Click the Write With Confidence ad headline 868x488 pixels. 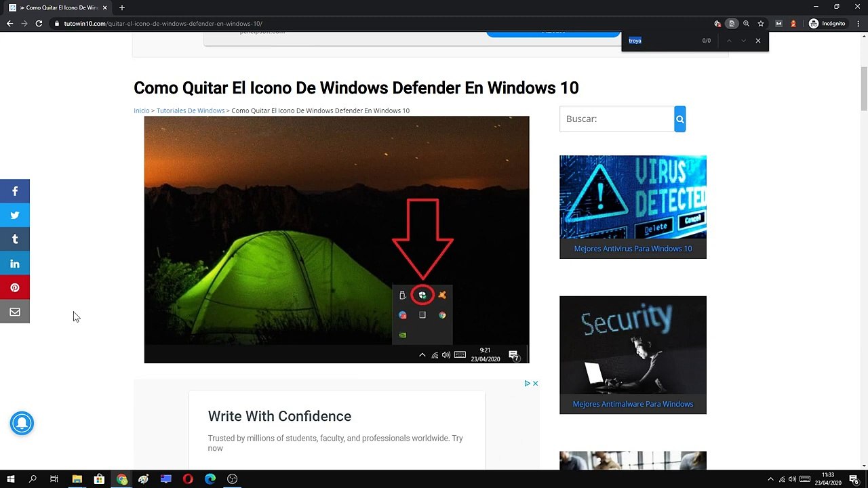coord(279,416)
